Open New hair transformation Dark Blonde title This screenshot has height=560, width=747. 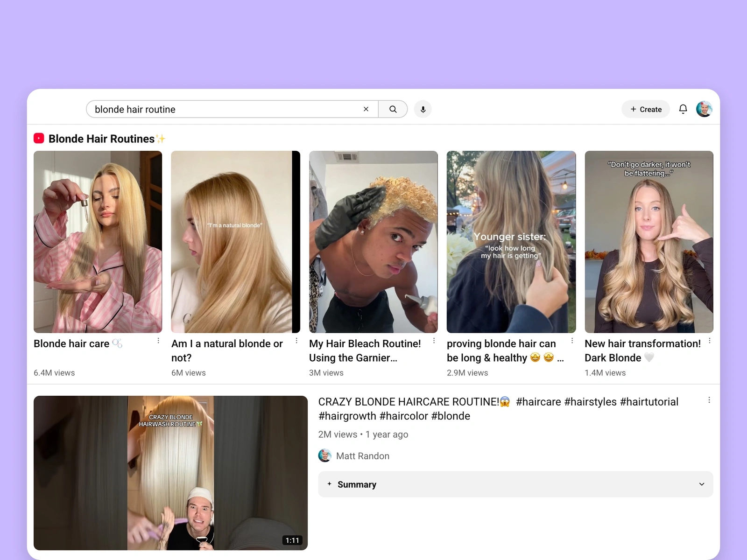643,351
